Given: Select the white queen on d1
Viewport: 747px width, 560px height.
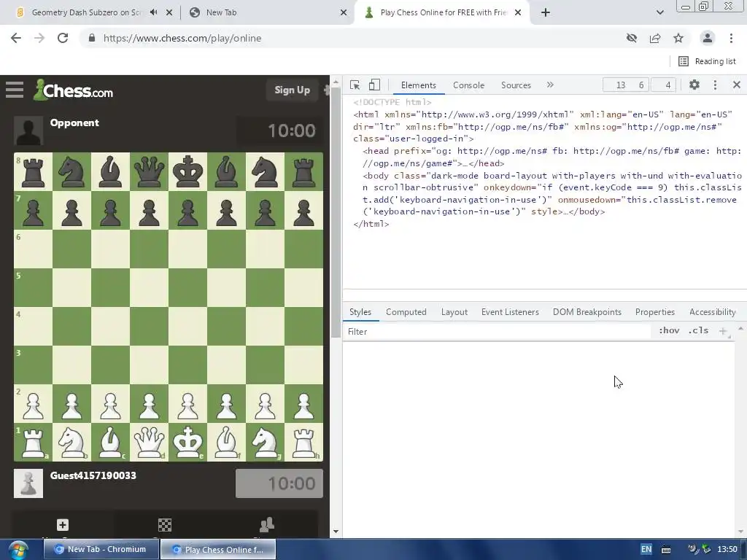Looking at the screenshot, I should (149, 443).
